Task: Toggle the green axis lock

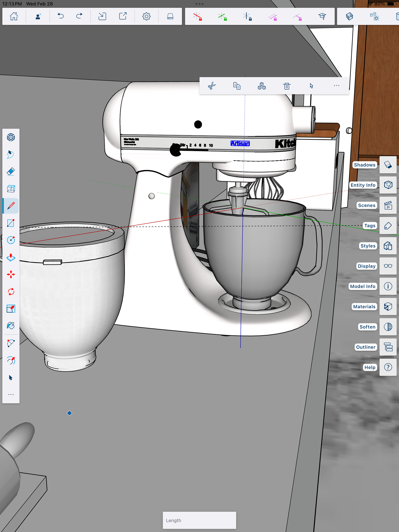Action: click(222, 17)
